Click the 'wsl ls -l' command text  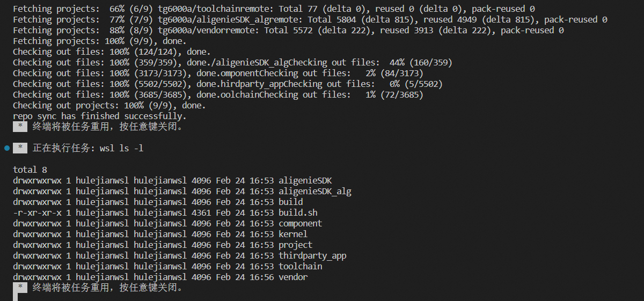coord(121,148)
